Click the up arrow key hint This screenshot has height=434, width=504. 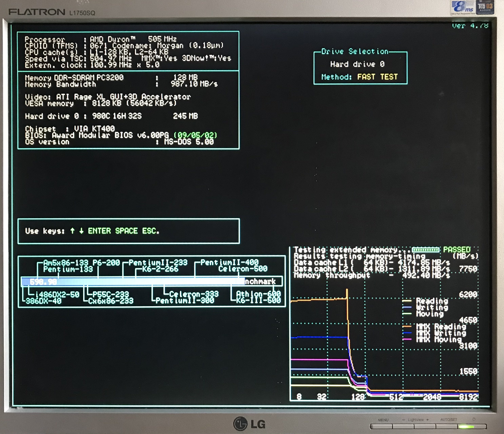coord(72,231)
